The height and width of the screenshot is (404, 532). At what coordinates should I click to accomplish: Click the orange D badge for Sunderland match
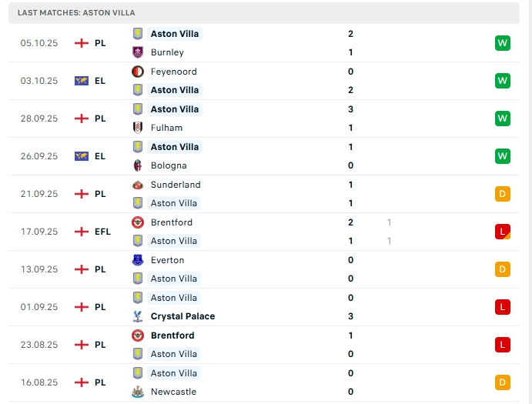(503, 194)
